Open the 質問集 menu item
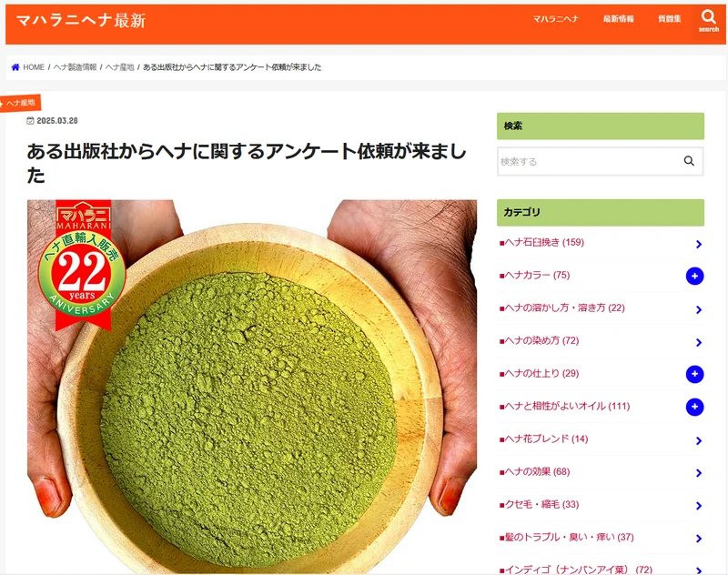The width and height of the screenshot is (728, 575). coord(669,19)
